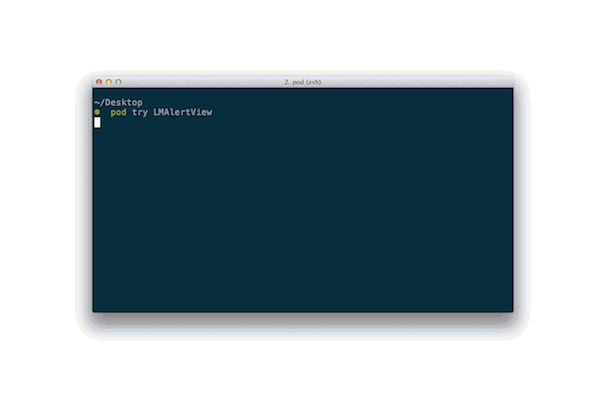
Task: Click the top-right corner of the title bar
Action: (512, 79)
